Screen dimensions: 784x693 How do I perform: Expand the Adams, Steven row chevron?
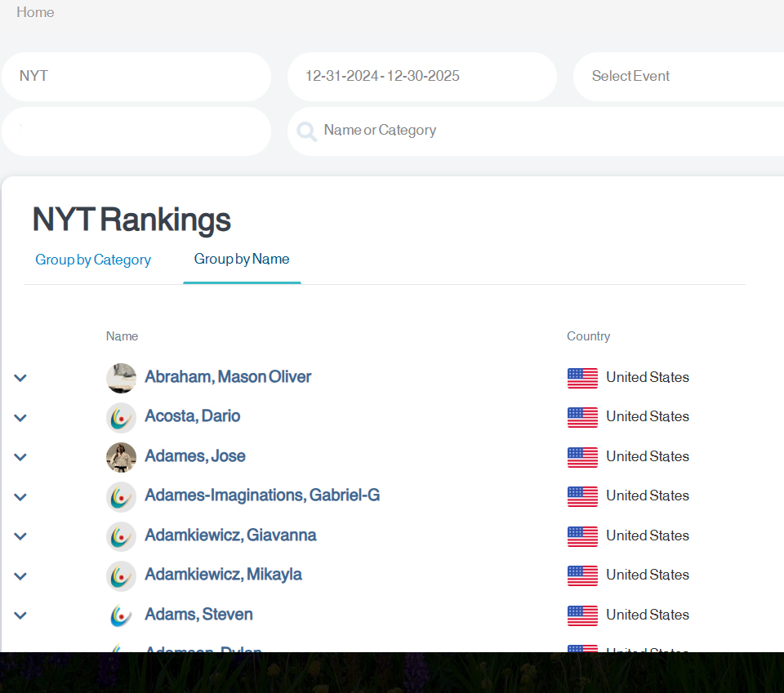[x=20, y=615]
